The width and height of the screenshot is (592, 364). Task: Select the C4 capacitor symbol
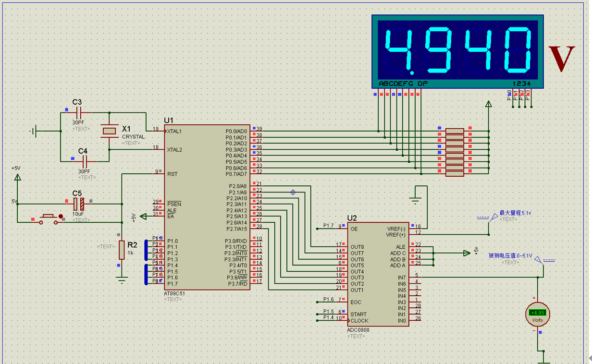coord(85,161)
